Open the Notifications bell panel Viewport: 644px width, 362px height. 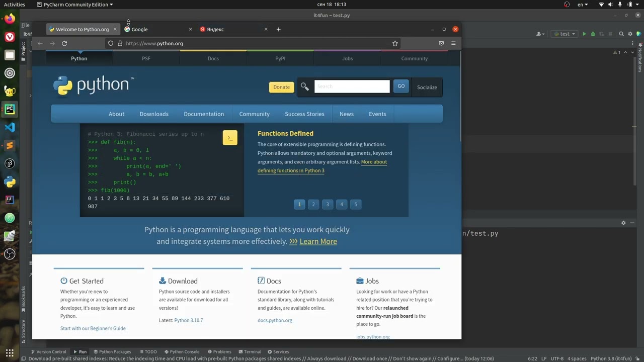640,58
